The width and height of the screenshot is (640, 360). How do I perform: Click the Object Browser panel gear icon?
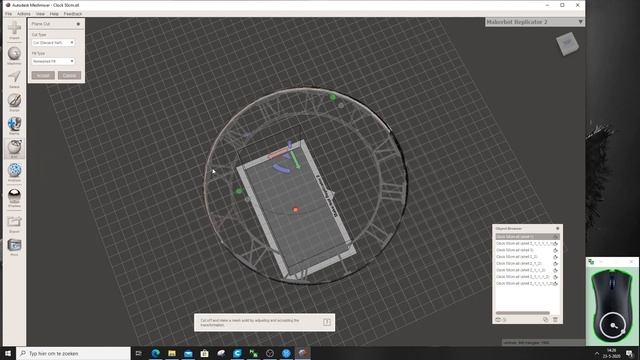click(558, 229)
